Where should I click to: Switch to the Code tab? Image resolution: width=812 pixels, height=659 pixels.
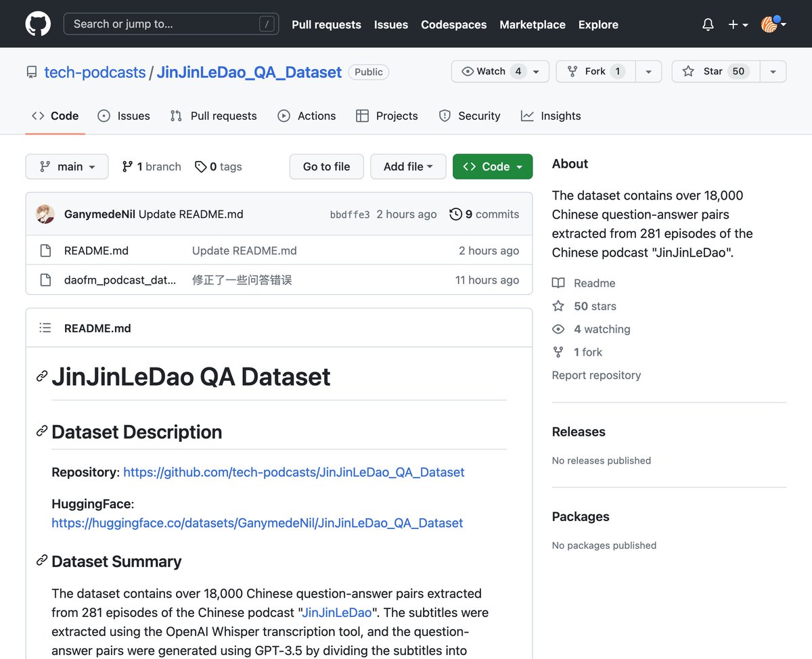pyautogui.click(x=55, y=116)
